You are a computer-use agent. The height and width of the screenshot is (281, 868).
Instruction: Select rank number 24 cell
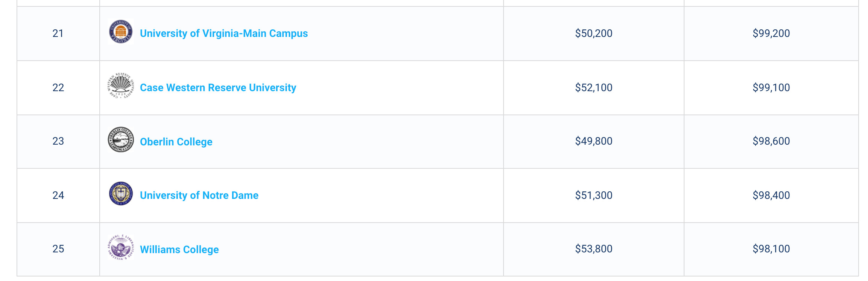coord(58,195)
